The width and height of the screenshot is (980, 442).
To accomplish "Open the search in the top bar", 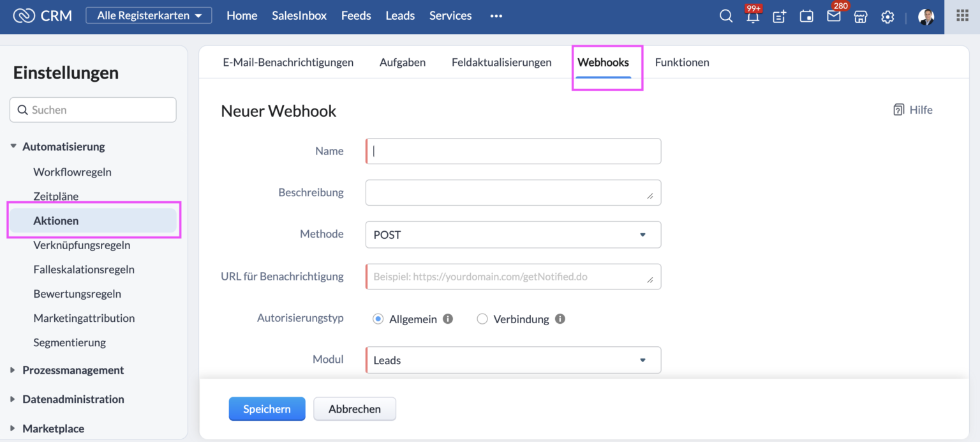I will coord(725,16).
